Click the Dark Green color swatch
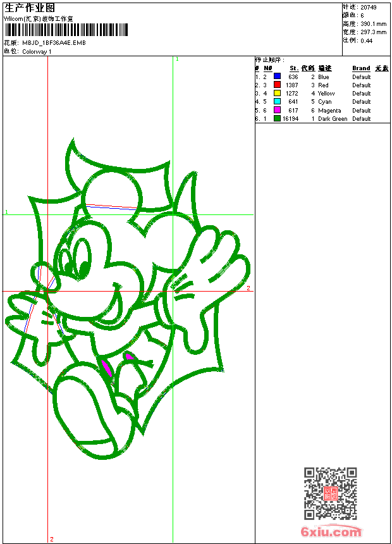 pos(277,118)
